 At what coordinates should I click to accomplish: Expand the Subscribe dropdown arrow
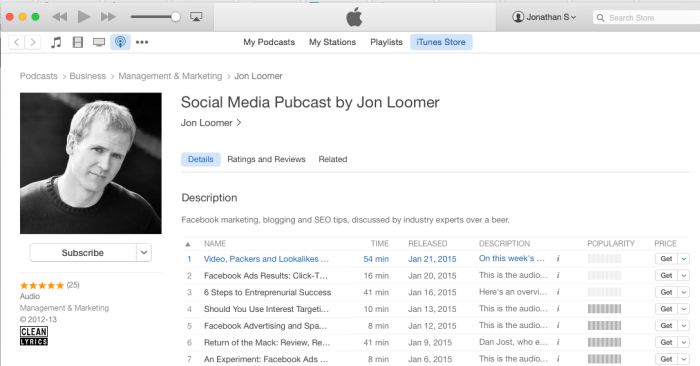(x=144, y=253)
